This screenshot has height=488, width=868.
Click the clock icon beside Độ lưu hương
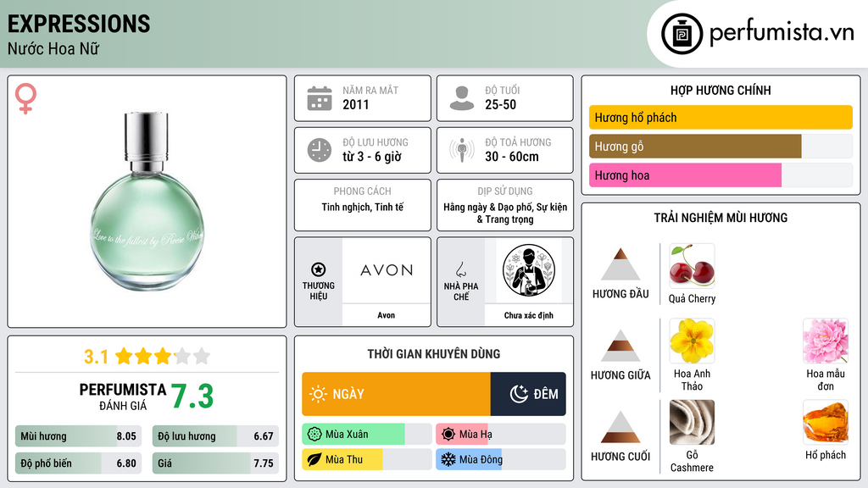[x=320, y=150]
